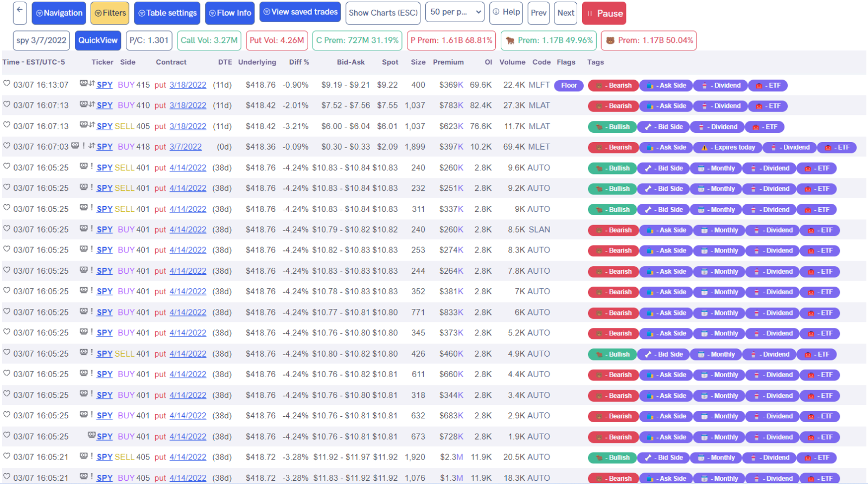Sort by the Volume column header

[x=512, y=62]
